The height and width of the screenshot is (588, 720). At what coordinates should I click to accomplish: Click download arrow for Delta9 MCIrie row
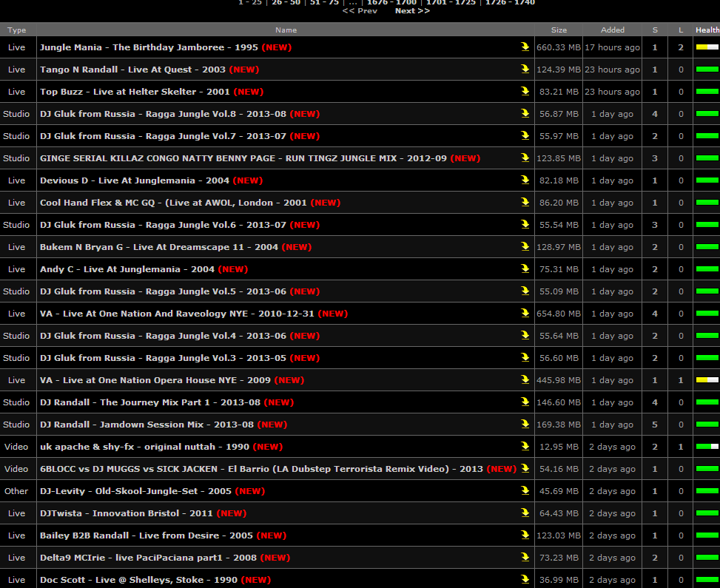point(525,557)
